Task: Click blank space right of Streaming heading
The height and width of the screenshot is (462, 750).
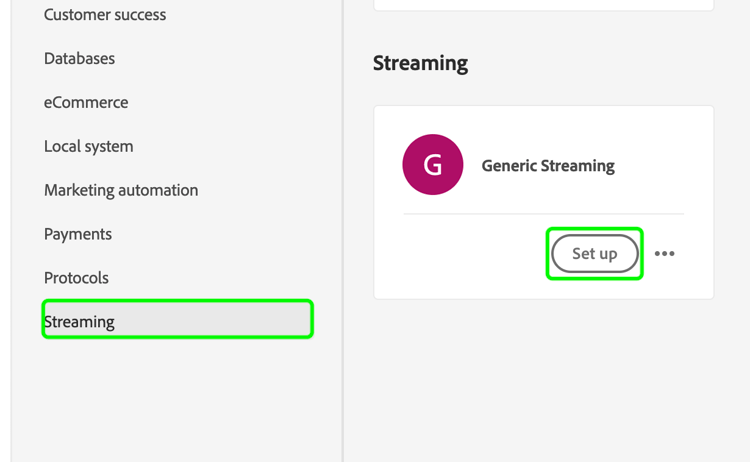Action: pos(600,63)
